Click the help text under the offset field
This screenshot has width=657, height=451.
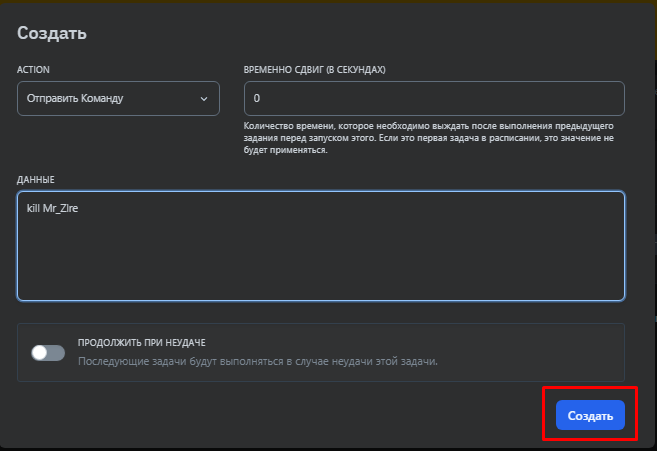coord(430,138)
